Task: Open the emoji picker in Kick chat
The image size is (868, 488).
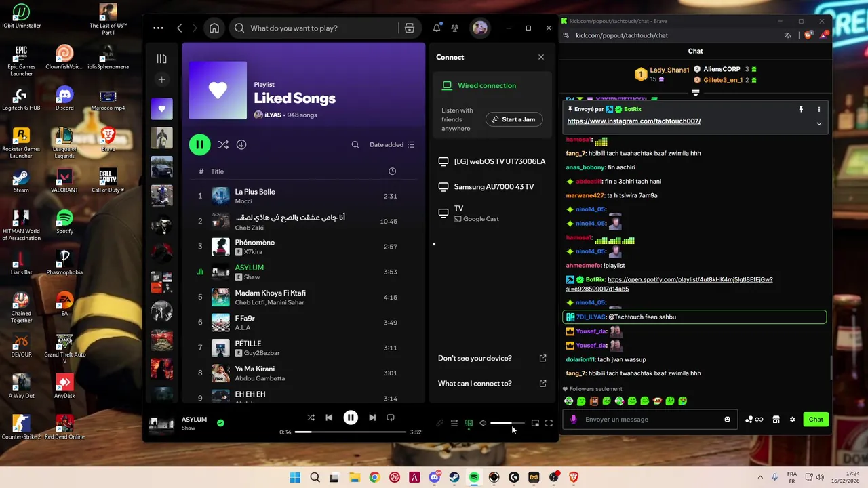Action: [x=727, y=419]
